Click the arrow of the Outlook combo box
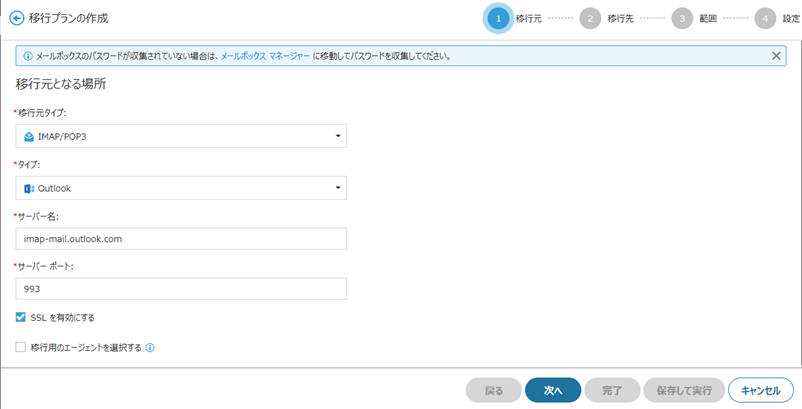The height and width of the screenshot is (409, 802). pos(338,188)
